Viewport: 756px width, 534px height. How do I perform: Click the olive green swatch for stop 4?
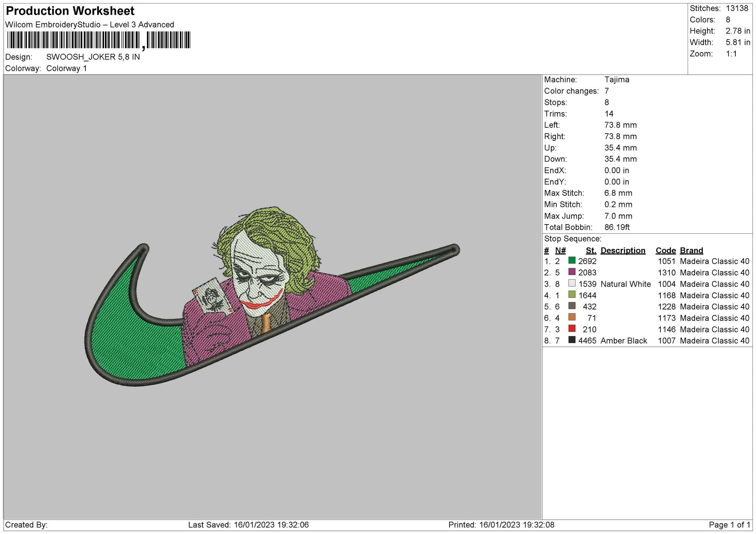571,294
